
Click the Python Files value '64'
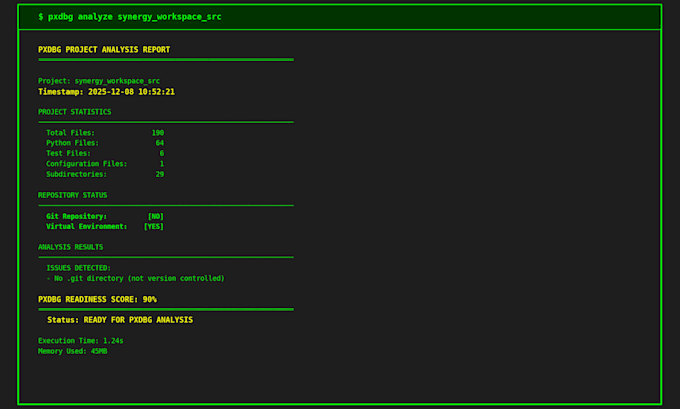pyautogui.click(x=160, y=143)
